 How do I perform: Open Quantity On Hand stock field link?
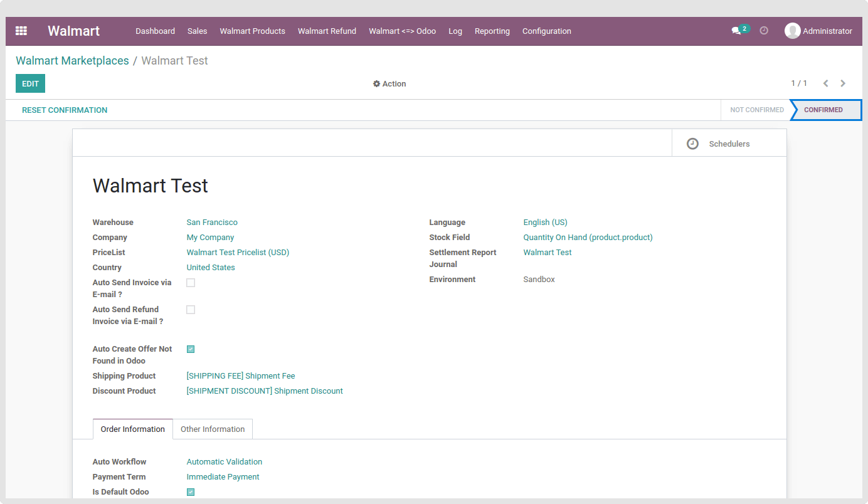pos(588,238)
